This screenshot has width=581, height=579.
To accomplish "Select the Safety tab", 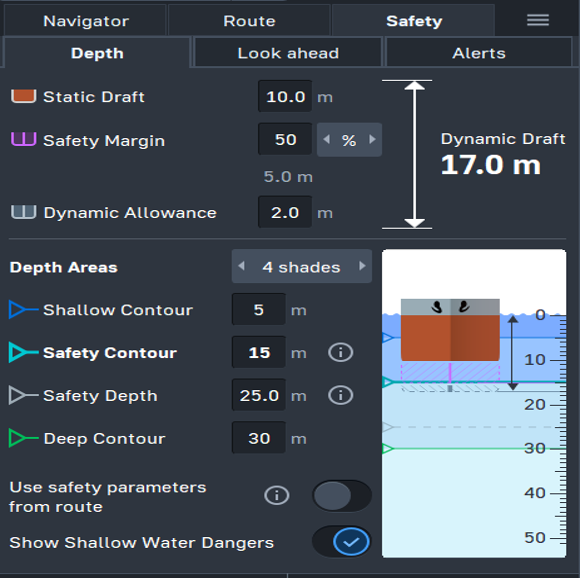I will click(x=414, y=21).
